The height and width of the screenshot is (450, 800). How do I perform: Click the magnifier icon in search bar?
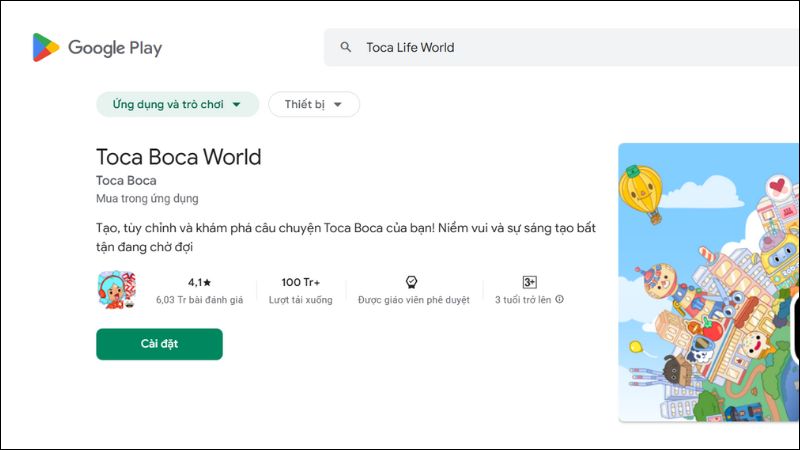click(x=346, y=47)
